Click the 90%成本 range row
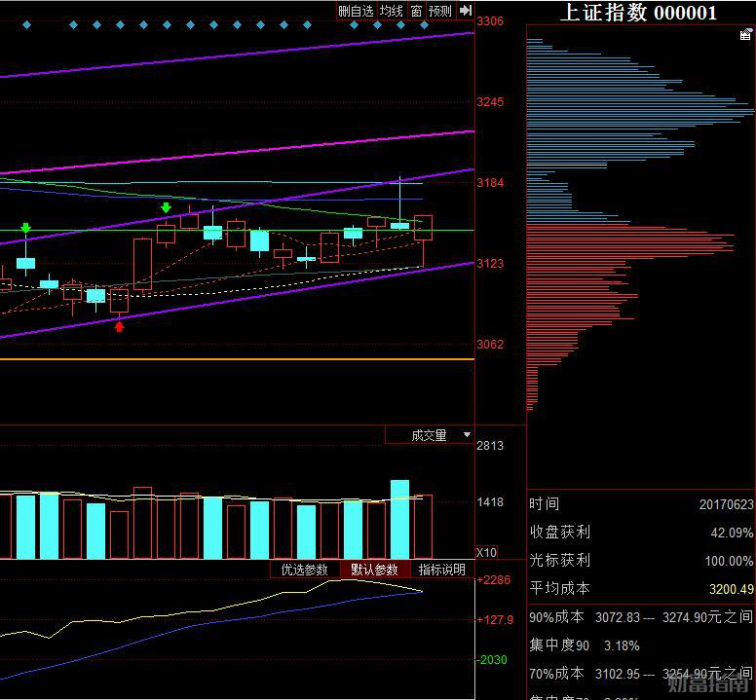Viewport: 756px width, 700px height. point(641,617)
